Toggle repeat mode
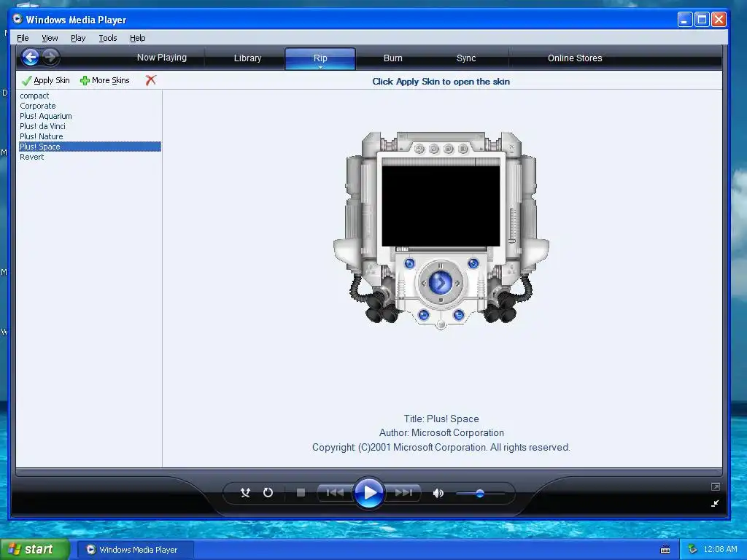Image resolution: width=747 pixels, height=560 pixels. tap(268, 493)
